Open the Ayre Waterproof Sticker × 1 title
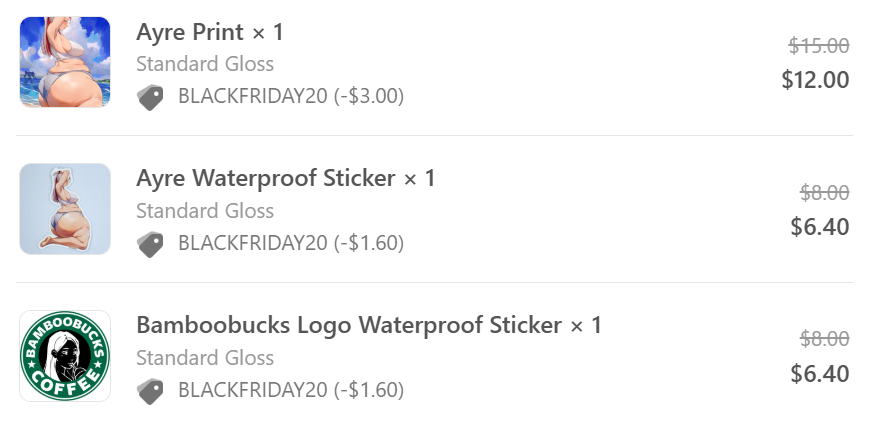 pyautogui.click(x=286, y=179)
